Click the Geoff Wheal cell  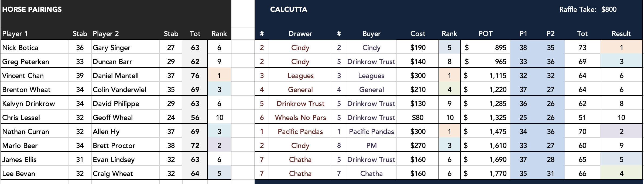[x=113, y=118]
